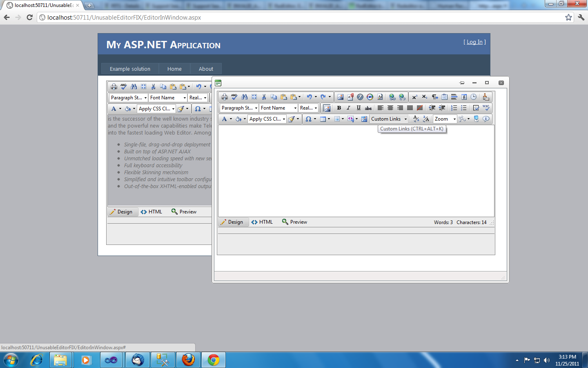The image size is (588, 368).
Task: Open the About menu item
Action: [206, 69]
